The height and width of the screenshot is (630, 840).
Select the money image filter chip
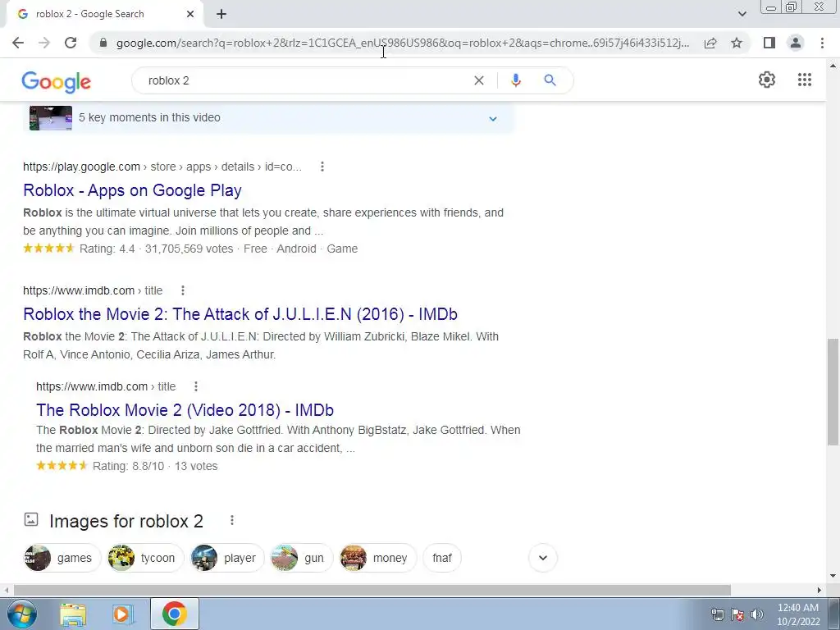click(x=377, y=558)
